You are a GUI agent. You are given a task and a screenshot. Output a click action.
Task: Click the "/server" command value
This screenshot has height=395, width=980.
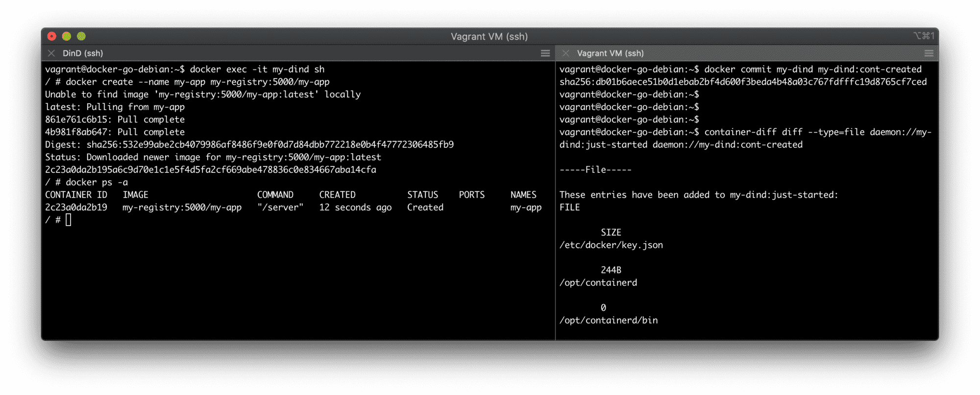point(280,208)
